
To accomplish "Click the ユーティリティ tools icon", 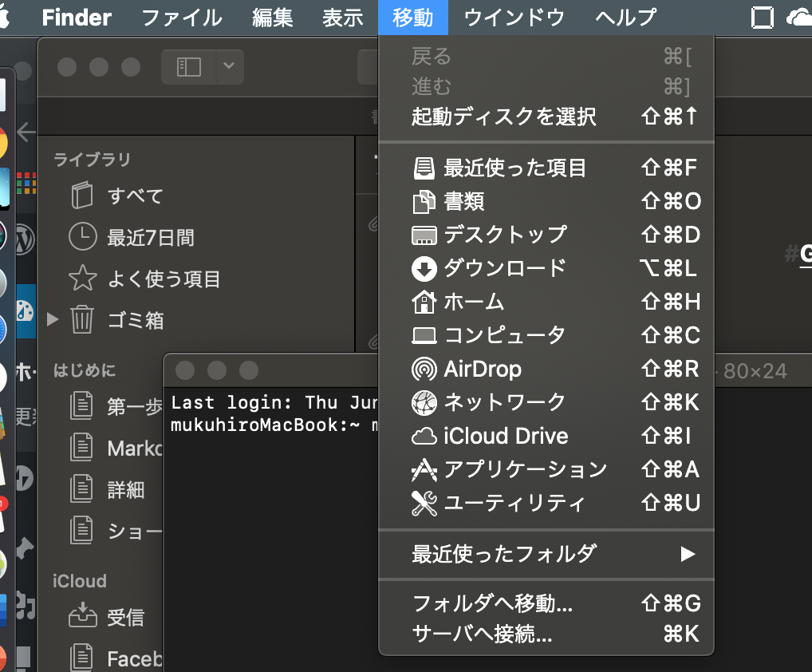I will pyautogui.click(x=424, y=503).
